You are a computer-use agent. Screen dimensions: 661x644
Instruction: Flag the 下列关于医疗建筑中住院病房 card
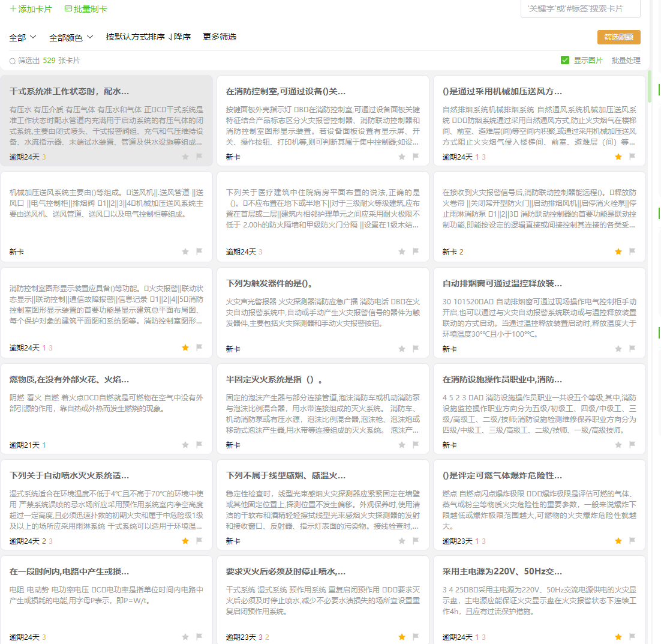pyautogui.click(x=416, y=251)
